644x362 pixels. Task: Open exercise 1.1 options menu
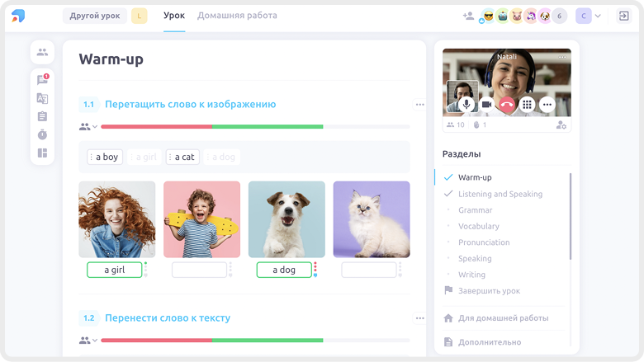pos(419,105)
